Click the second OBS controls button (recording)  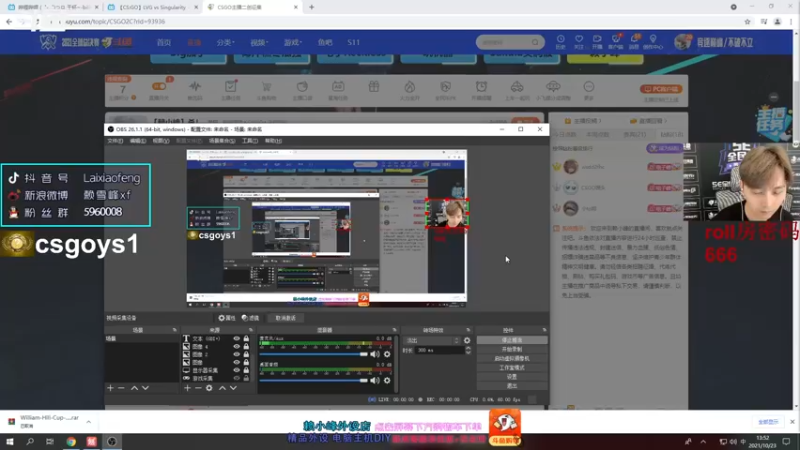click(512, 349)
